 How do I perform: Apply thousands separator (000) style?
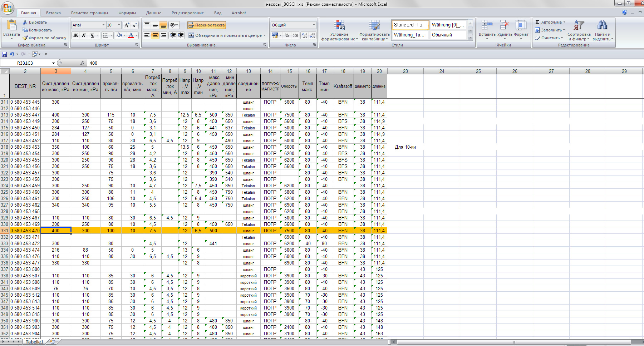tap(295, 35)
